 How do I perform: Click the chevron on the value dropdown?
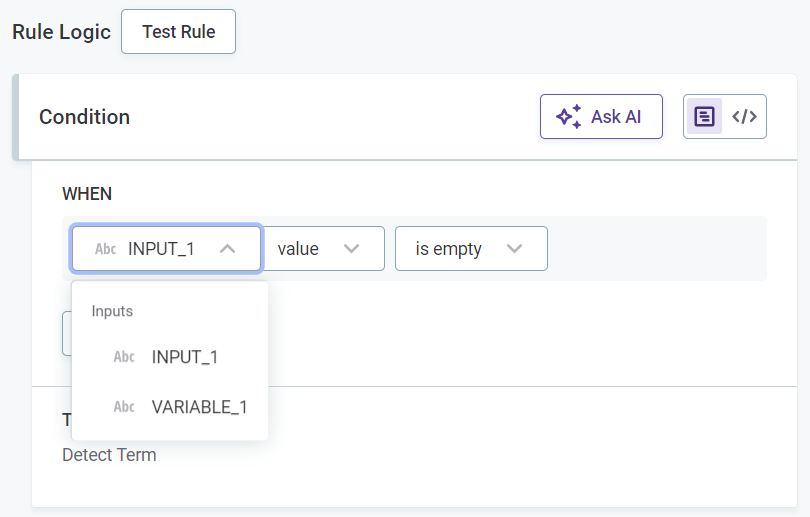tap(351, 249)
